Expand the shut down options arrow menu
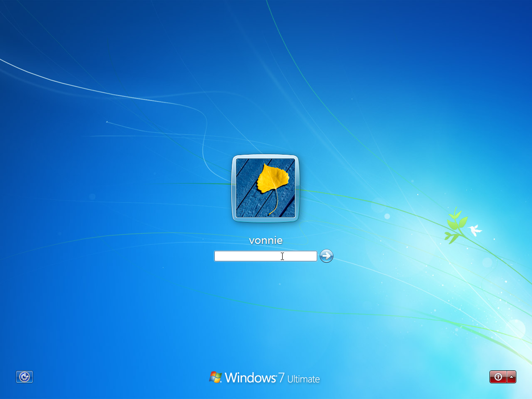532x399 pixels. pos(511,377)
